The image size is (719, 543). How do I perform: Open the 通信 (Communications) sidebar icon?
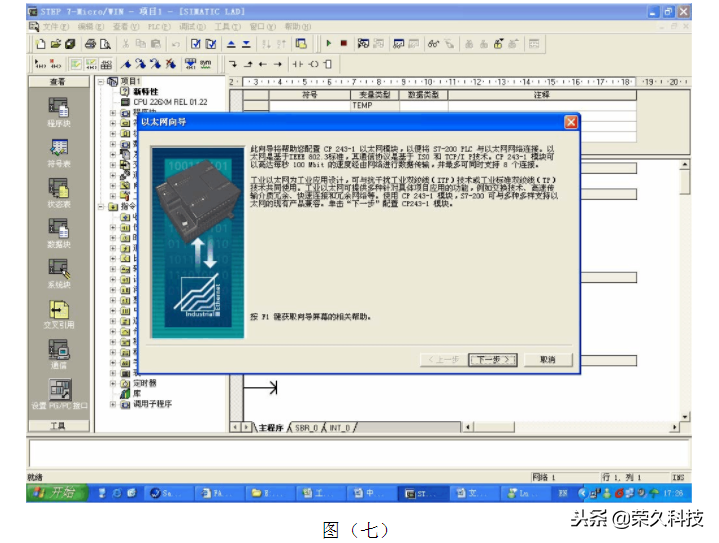point(58,350)
